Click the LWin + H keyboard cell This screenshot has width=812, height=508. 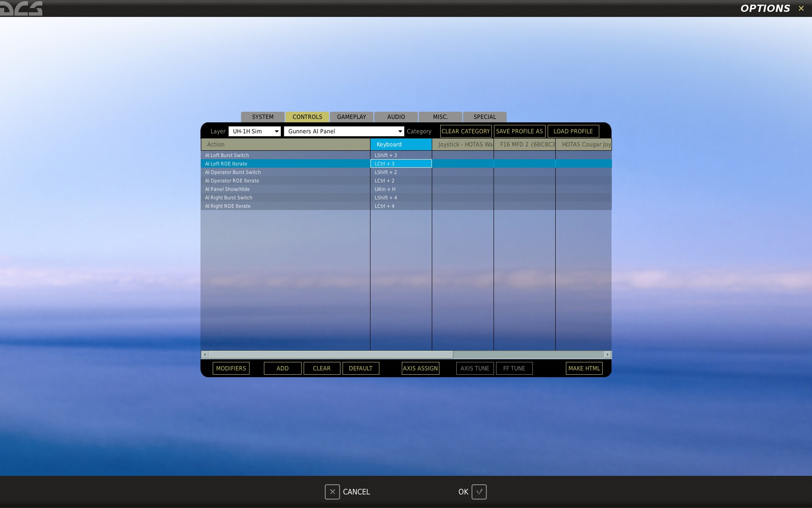pyautogui.click(x=401, y=189)
